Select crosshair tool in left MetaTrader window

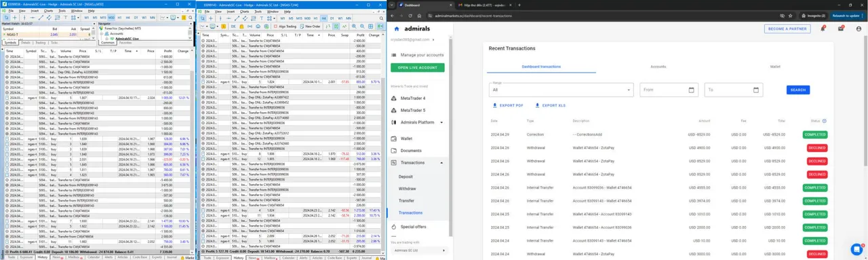(x=15, y=18)
